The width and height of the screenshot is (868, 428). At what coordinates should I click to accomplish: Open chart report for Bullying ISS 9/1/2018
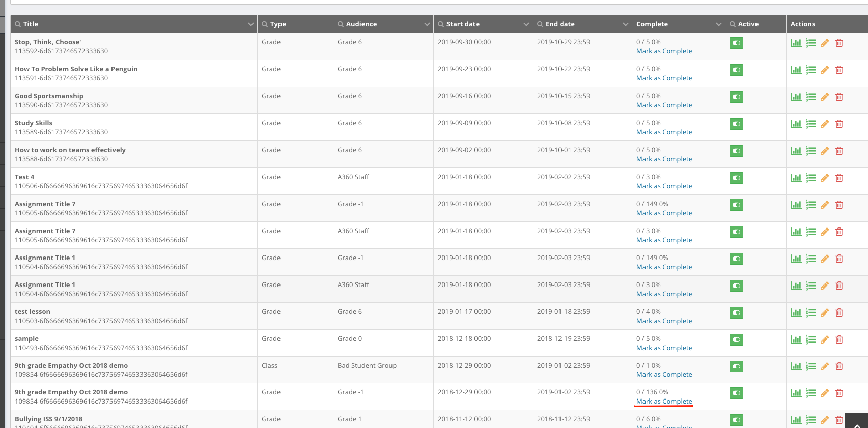pos(796,420)
